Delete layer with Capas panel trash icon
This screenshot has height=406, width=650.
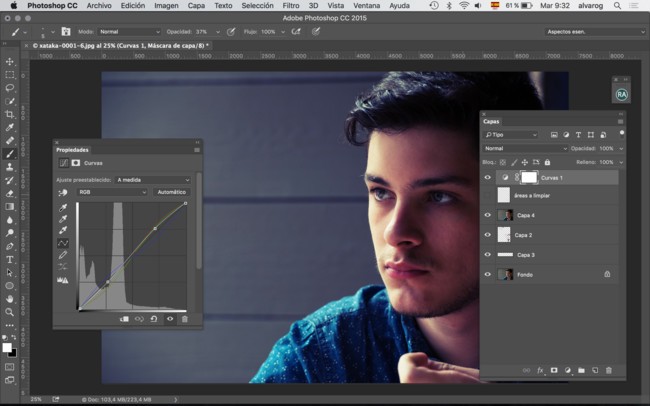[x=608, y=370]
